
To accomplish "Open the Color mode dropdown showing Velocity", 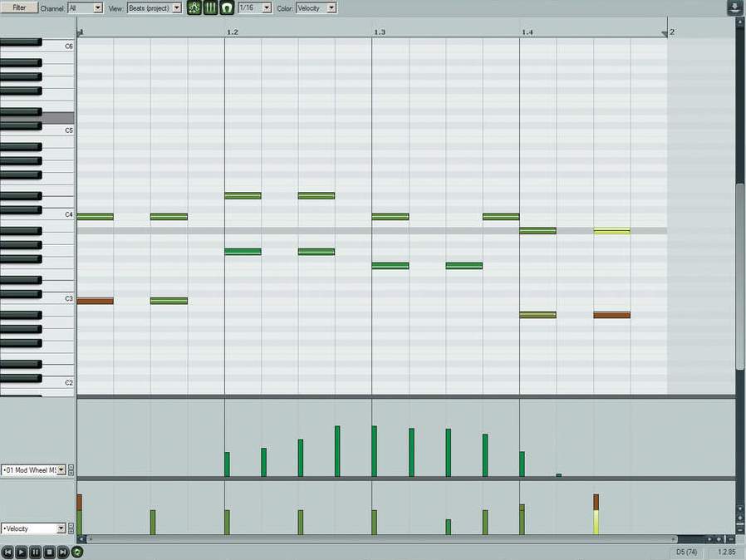I will pos(316,8).
